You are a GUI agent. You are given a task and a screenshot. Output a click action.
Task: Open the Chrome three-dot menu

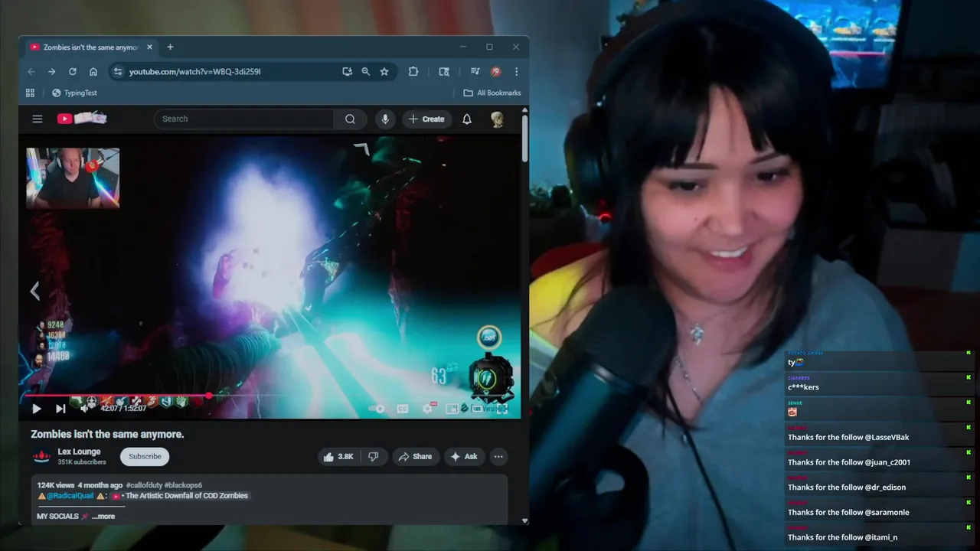click(x=516, y=71)
